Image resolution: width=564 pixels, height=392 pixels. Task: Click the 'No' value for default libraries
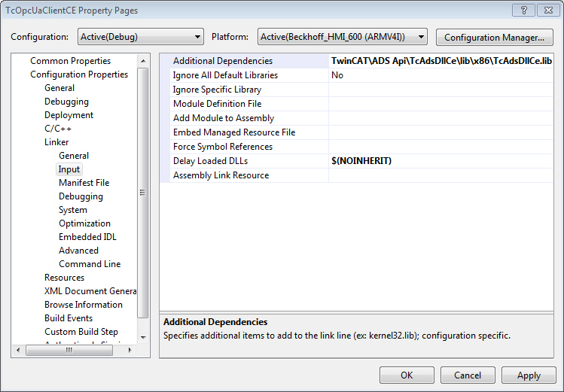(x=441, y=75)
